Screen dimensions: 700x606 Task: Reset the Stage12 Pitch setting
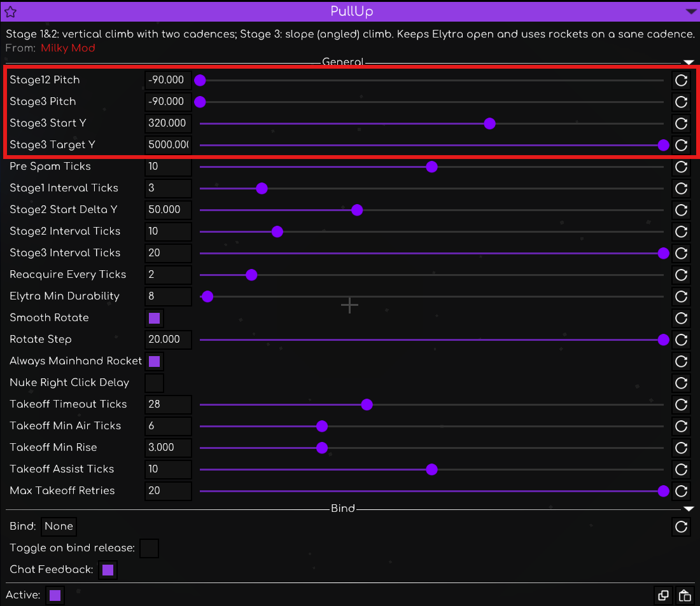click(681, 80)
